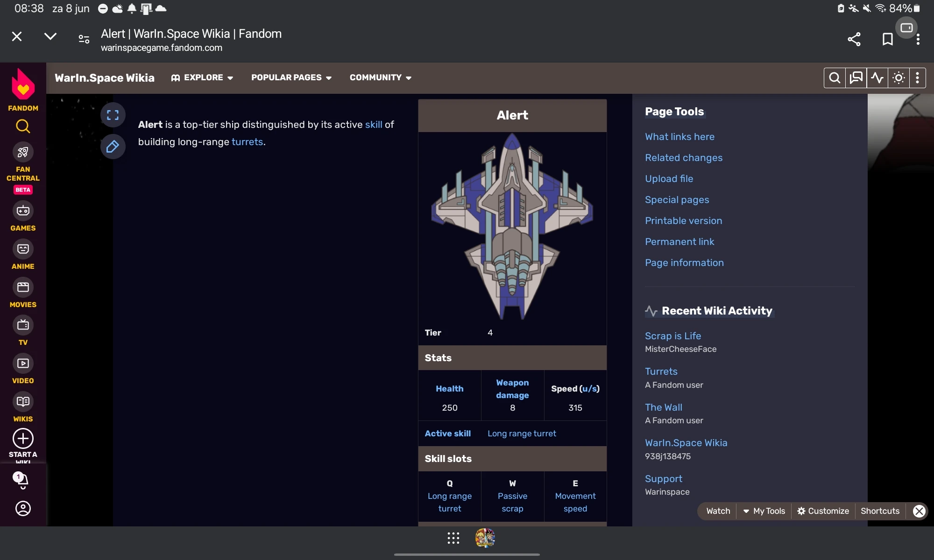
Task: Share this page via share icon
Action: point(854,39)
